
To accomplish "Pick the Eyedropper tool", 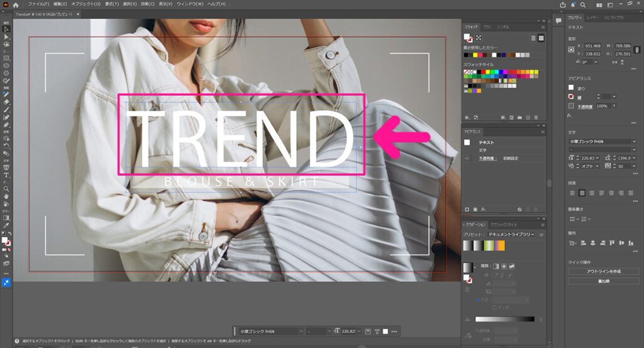I will click(x=6, y=225).
